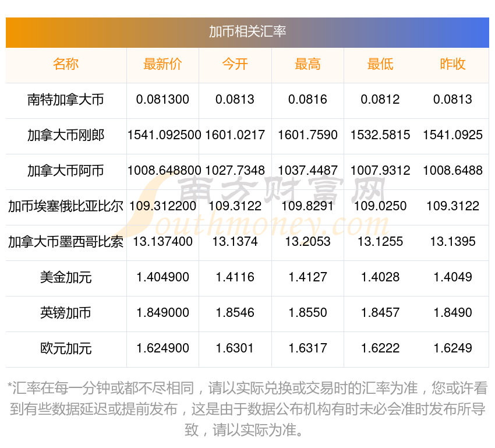Select the 加拿大币阿币 row label
The height and width of the screenshot is (448, 495).
pos(66,171)
